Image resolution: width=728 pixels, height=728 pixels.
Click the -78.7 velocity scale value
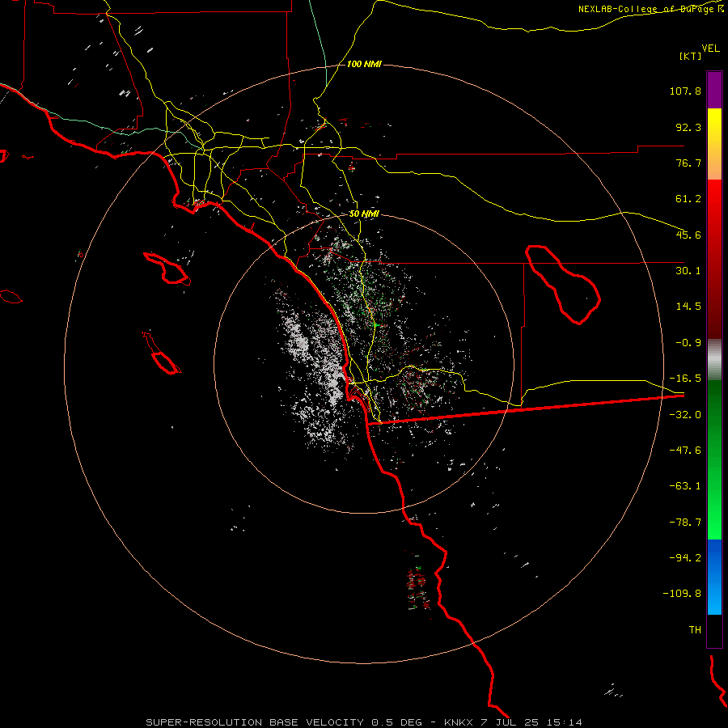tap(685, 523)
